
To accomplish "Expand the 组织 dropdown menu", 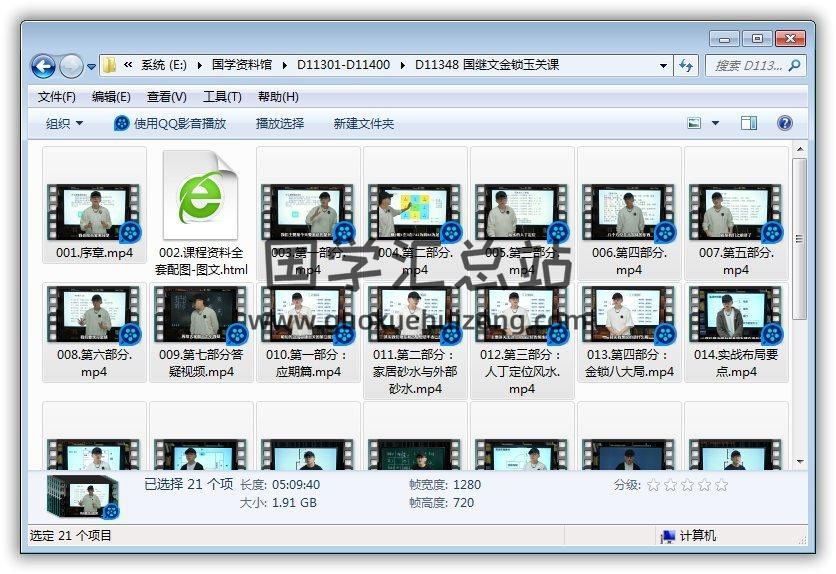I will 65,123.
